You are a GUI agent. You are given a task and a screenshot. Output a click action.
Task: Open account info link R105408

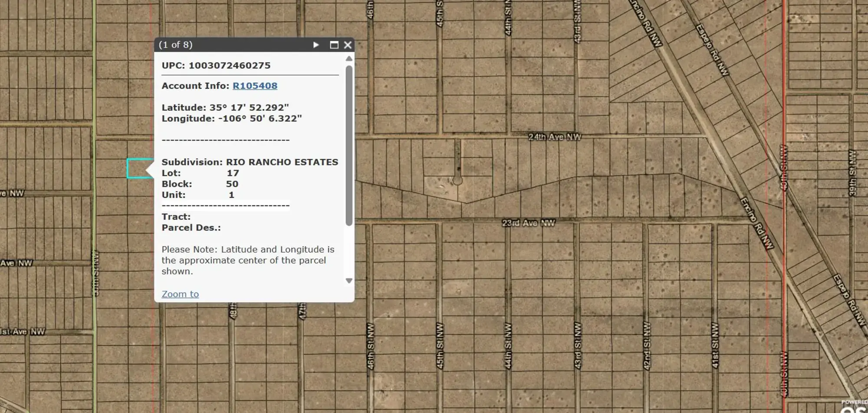(255, 86)
